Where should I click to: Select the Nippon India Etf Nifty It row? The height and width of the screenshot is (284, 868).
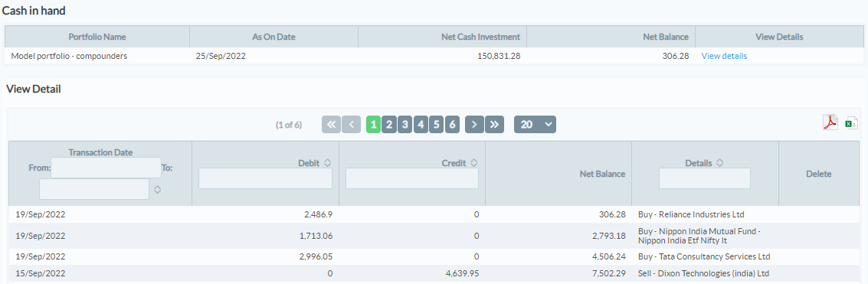point(434,236)
